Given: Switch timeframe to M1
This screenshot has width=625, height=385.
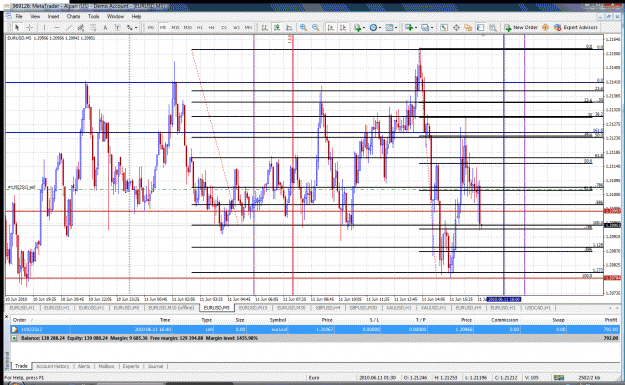Looking at the screenshot, I should click(151, 28).
